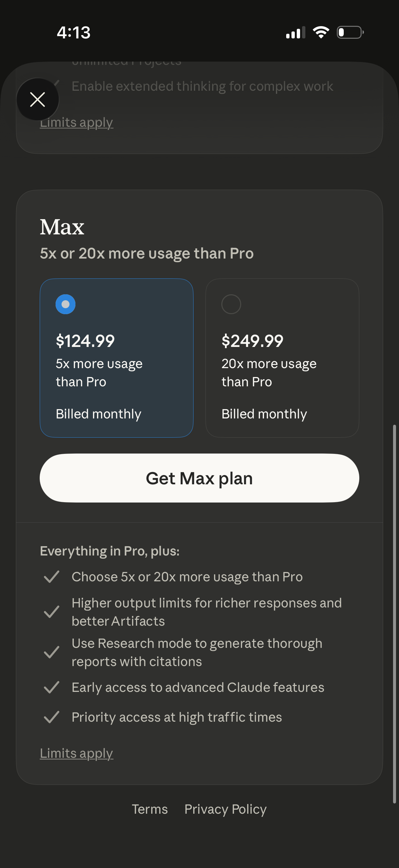399x868 pixels.
Task: Tap checkmark beside Use Research mode
Action: tap(52, 652)
